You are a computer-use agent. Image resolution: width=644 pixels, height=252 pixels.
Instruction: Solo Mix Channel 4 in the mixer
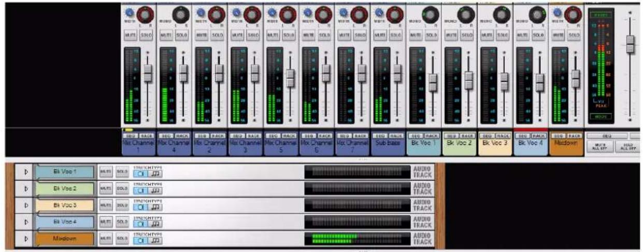182,34
